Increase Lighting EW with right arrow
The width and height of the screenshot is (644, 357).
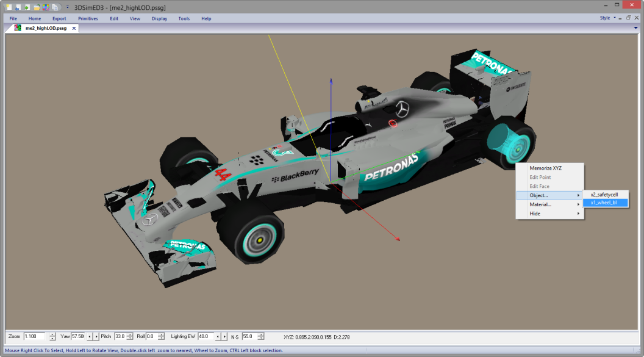224,336
